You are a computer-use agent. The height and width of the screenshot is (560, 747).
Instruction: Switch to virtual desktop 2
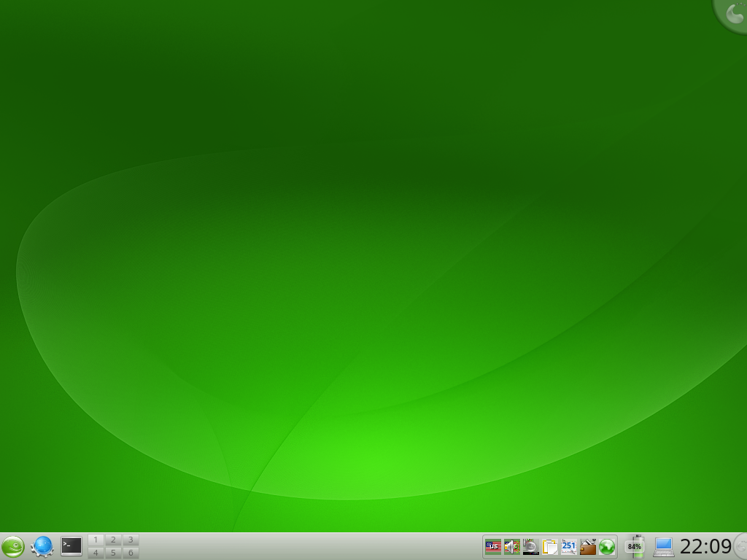tap(113, 540)
